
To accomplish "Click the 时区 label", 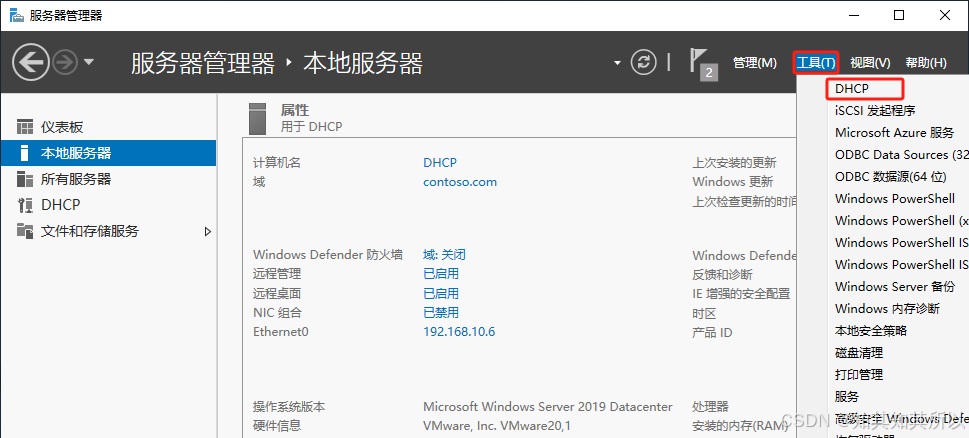I will [x=705, y=313].
